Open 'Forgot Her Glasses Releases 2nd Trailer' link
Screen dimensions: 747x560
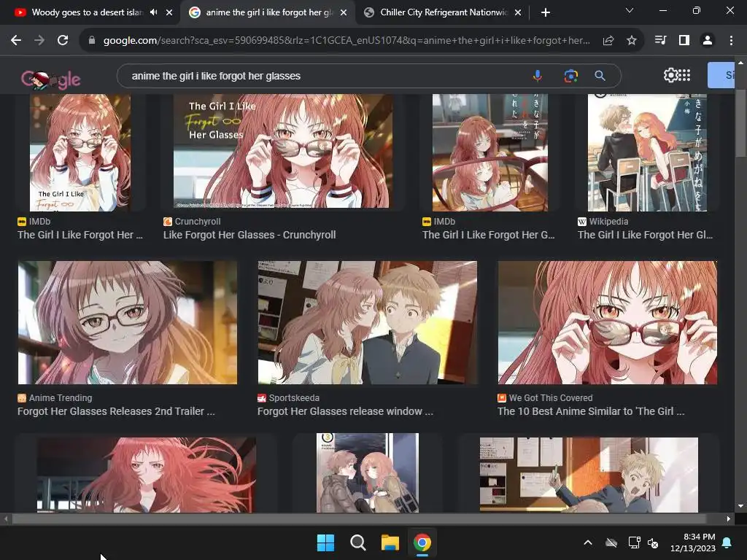[x=116, y=411]
